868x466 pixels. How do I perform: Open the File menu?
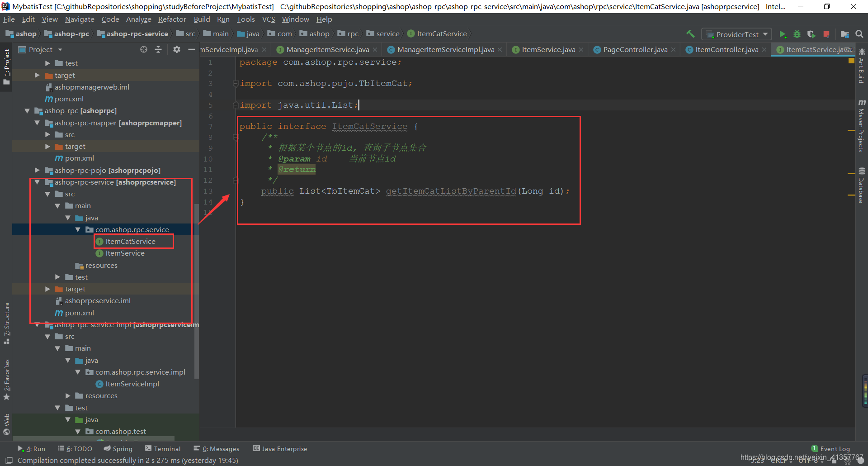click(9, 19)
